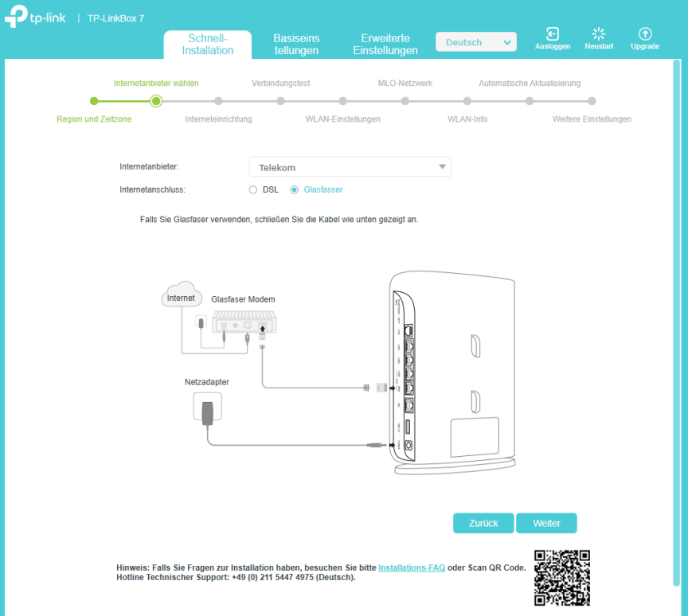This screenshot has width=688, height=616.
Task: Open the Deutsch language dropdown
Action: click(476, 42)
